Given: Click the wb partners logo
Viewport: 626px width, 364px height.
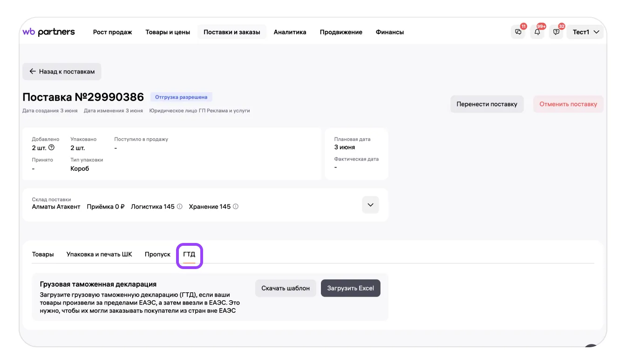Looking at the screenshot, I should [x=48, y=32].
